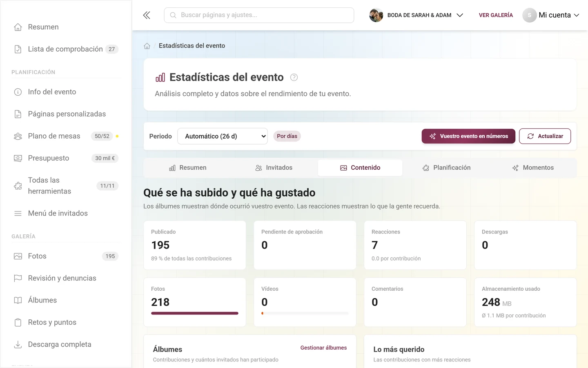
Task: Click the 30 mil € budget badge
Action: [105, 158]
